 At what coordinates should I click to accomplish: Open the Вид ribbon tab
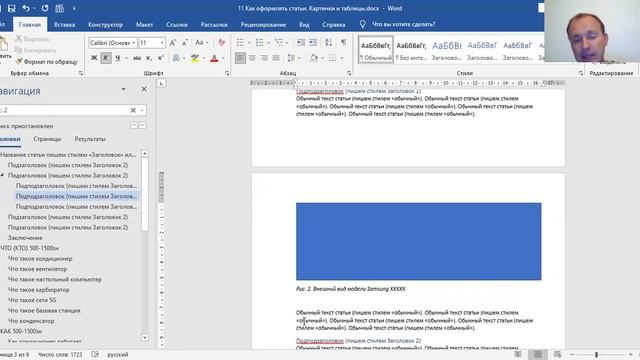[304, 24]
